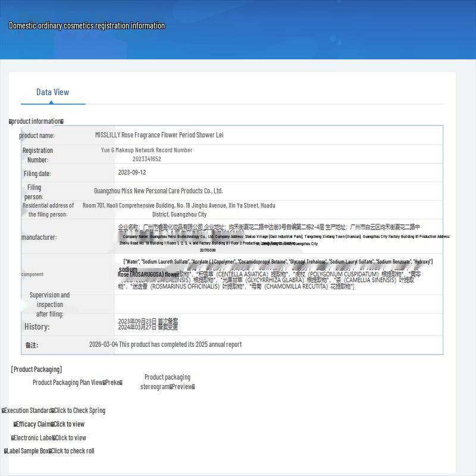Select the filing date 2023-09-12
Screen dimensions: 476x476
[132, 173]
